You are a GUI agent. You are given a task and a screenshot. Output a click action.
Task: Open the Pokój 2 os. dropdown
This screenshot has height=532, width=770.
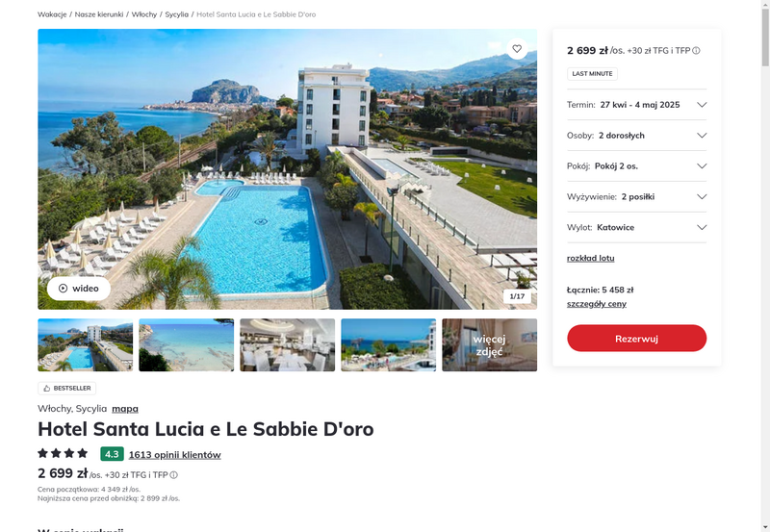(x=636, y=165)
